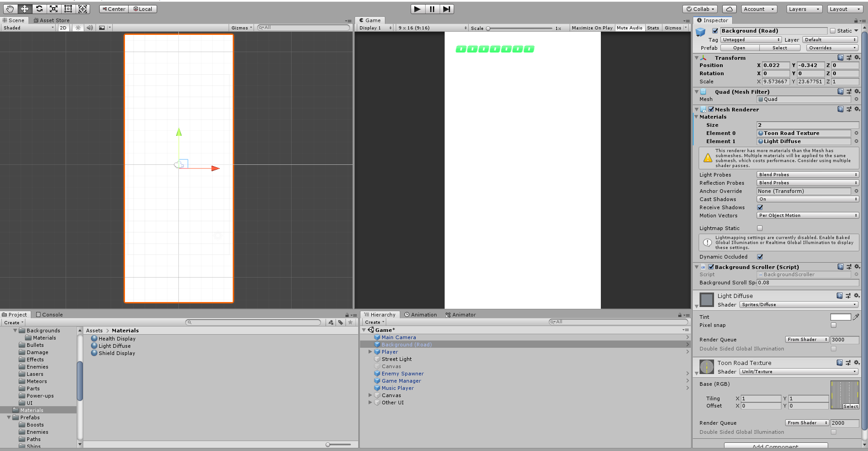Toggle Background Scroller script enabled checkbox
The height and width of the screenshot is (451, 868).
pos(711,267)
